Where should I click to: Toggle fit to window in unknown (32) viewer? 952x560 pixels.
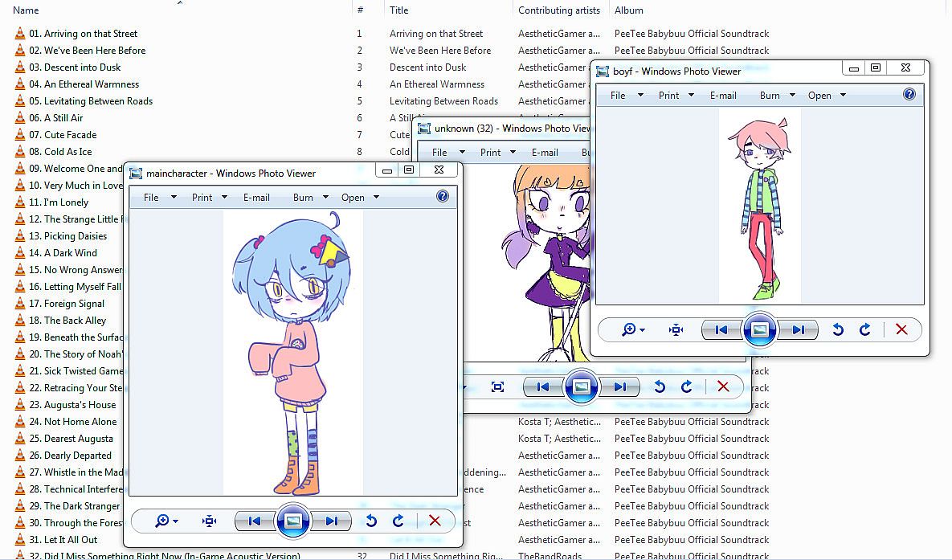click(x=497, y=386)
